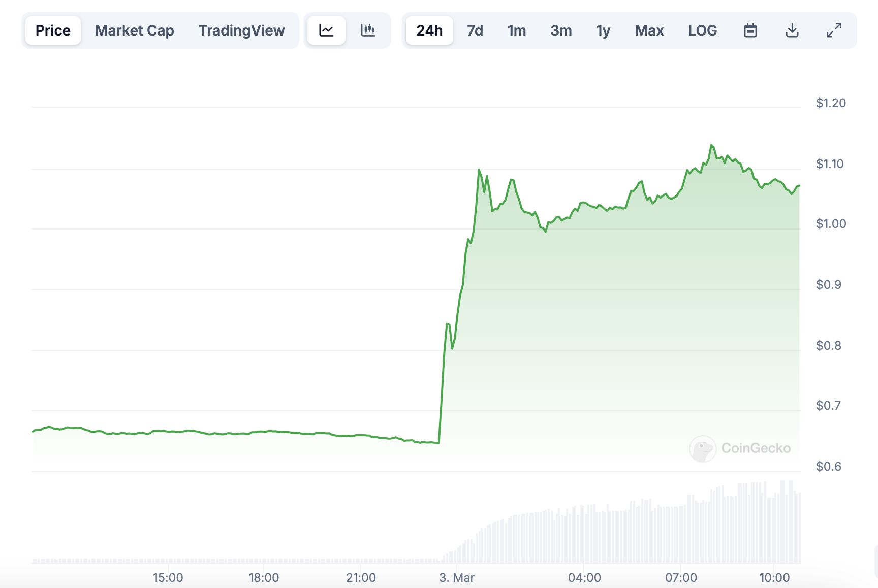Switch to 7d time range
The width and height of the screenshot is (878, 588).
(x=475, y=30)
